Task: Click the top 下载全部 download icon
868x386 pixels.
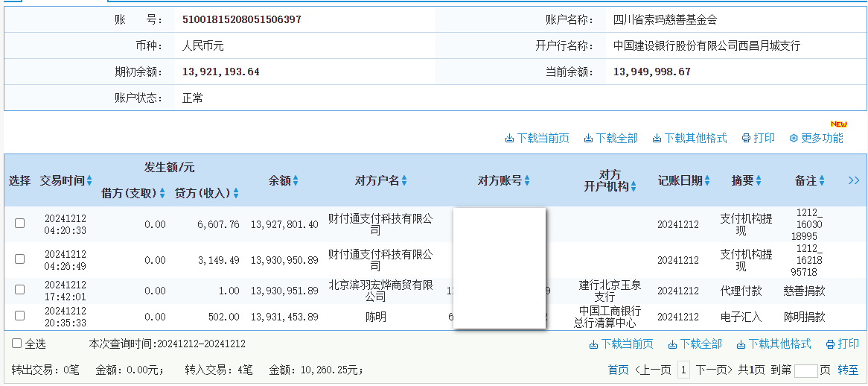Action: click(589, 139)
